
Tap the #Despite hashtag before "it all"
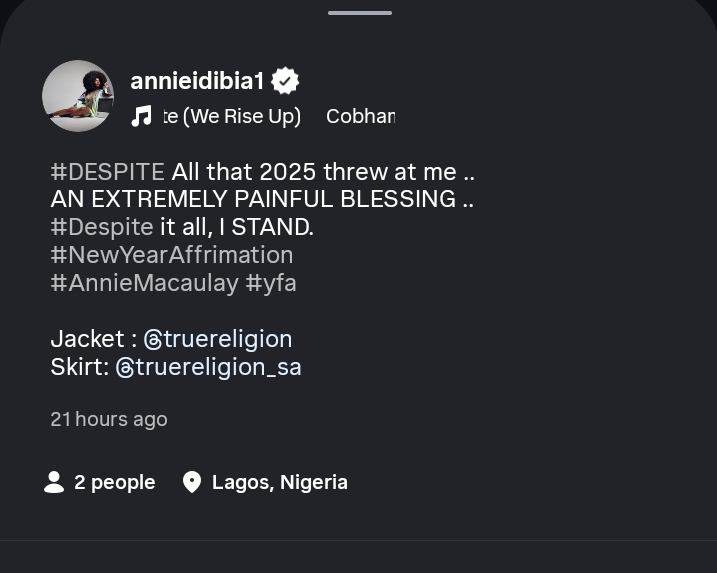(x=102, y=227)
